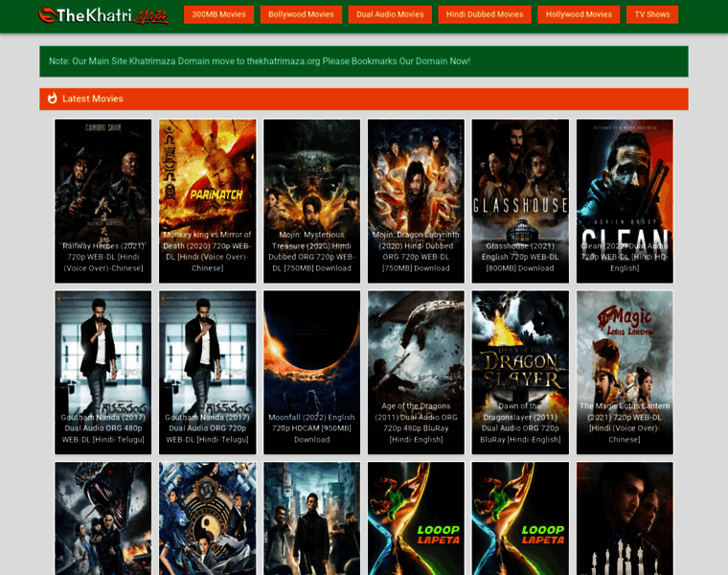The image size is (728, 575).
Task: Open Railway Heroes (2021) movie poster
Action: click(103, 200)
